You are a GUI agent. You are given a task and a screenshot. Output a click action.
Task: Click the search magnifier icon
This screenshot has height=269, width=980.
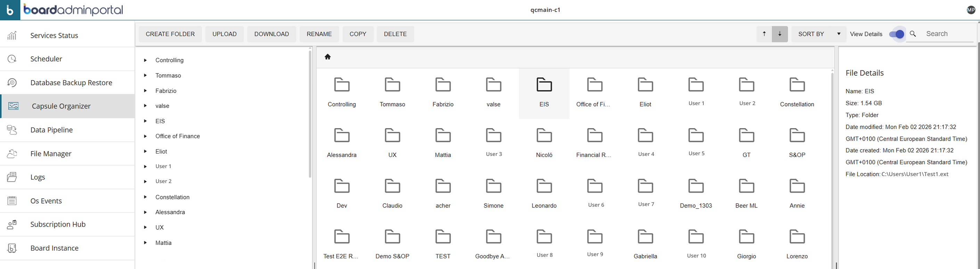913,34
